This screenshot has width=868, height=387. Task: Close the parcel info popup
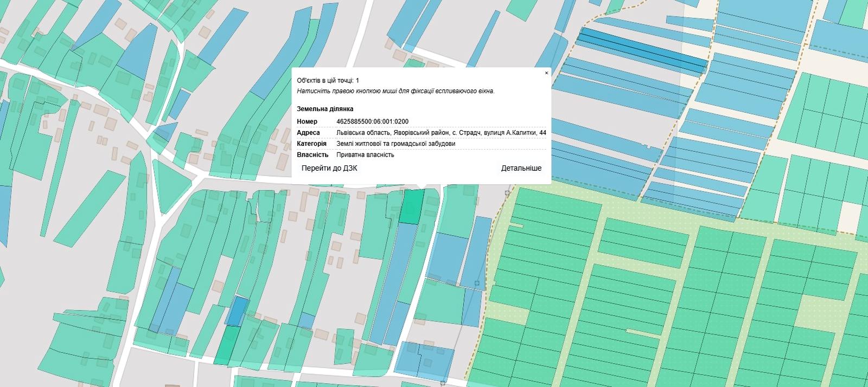coord(546,73)
